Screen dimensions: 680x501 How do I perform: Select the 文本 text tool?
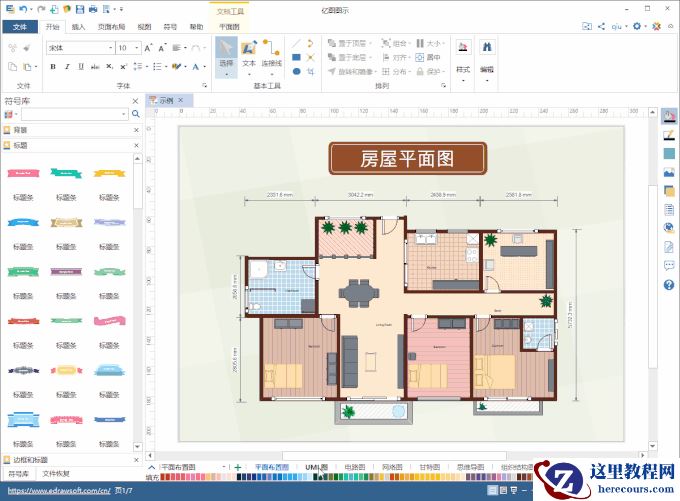(249, 57)
